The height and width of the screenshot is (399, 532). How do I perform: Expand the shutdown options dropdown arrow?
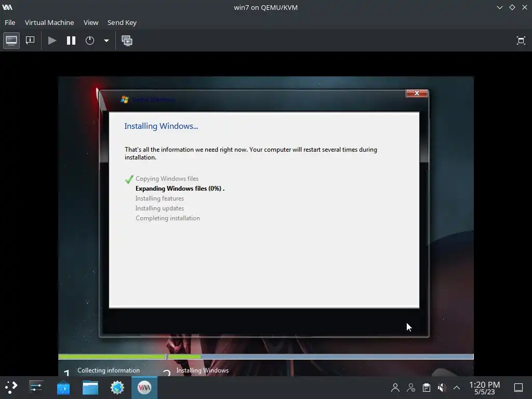(106, 41)
